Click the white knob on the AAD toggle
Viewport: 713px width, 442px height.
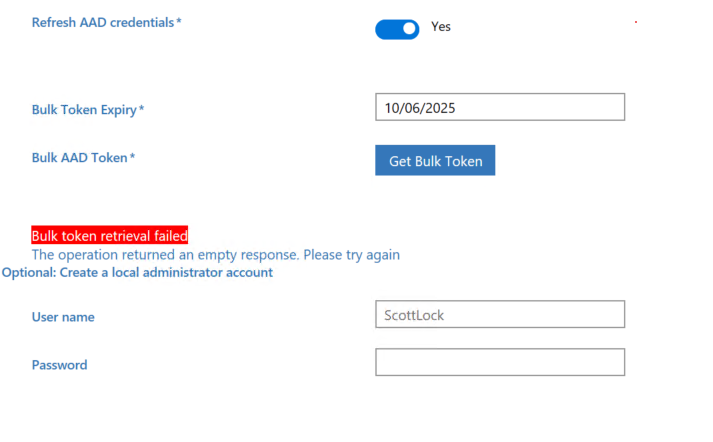[x=409, y=29]
